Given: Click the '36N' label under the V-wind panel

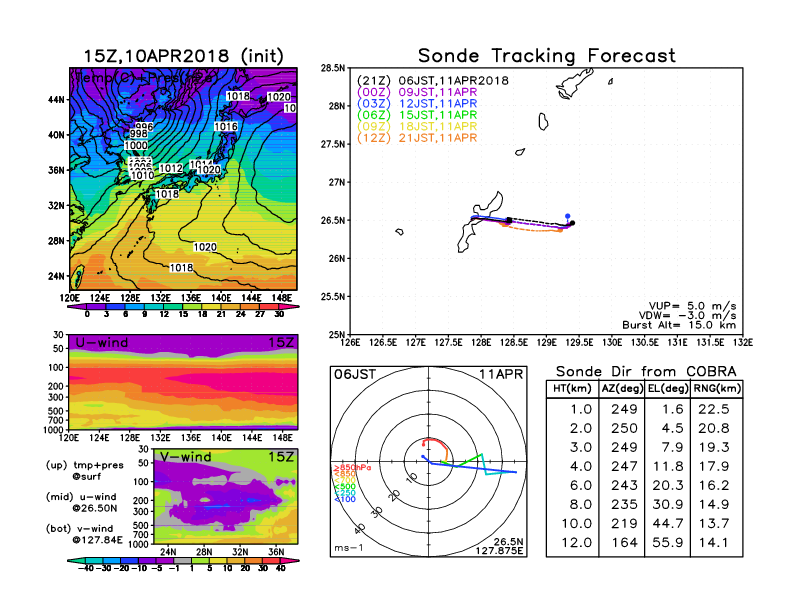Looking at the screenshot, I should click(276, 552).
